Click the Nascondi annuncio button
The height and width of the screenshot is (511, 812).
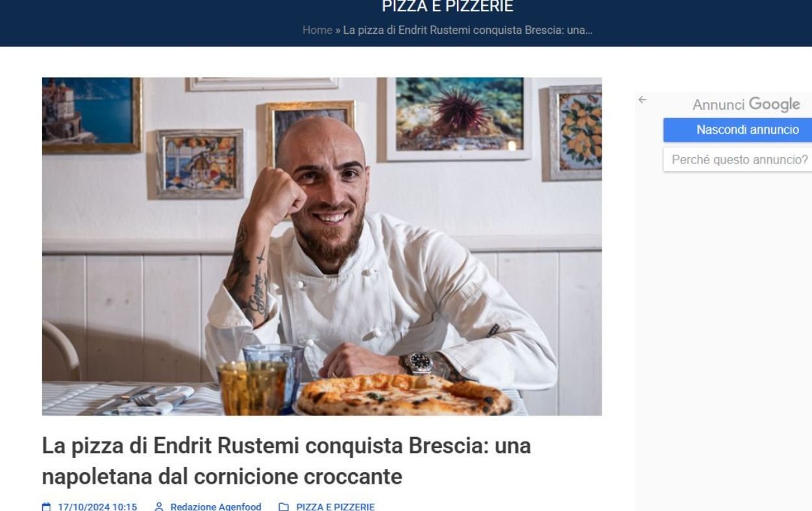pos(737,130)
